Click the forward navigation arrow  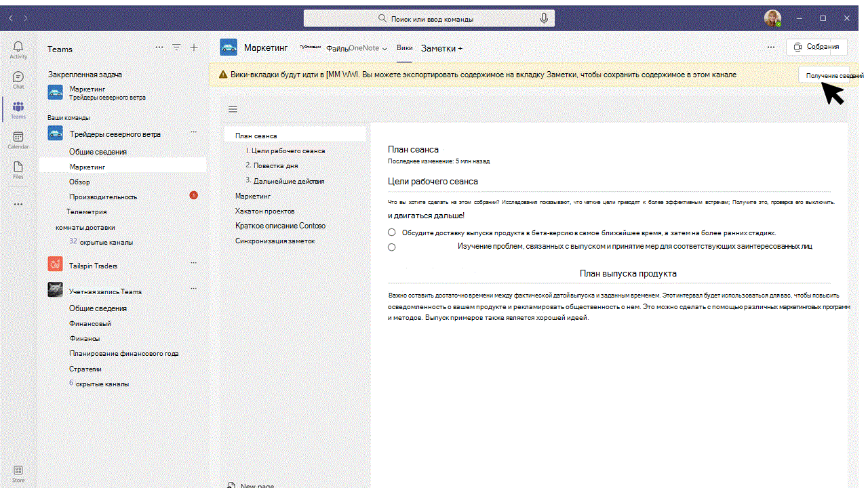pyautogui.click(x=26, y=17)
